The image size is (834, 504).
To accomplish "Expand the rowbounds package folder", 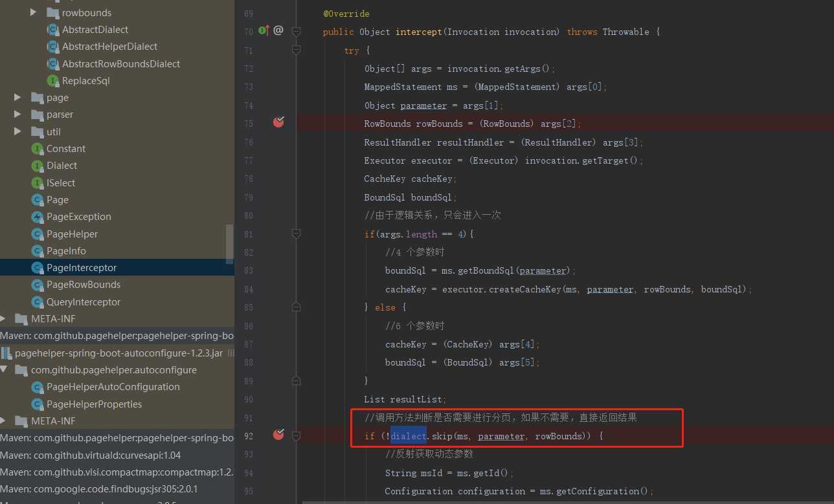I will pos(33,12).
